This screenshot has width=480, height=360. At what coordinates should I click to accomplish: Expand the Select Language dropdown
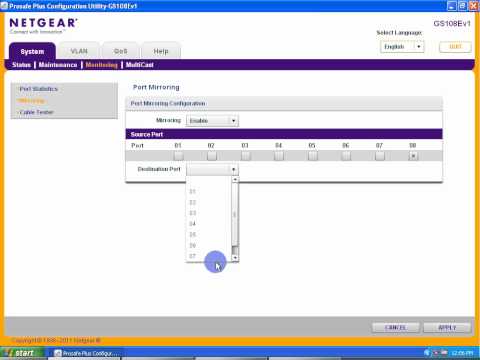pyautogui.click(x=402, y=46)
